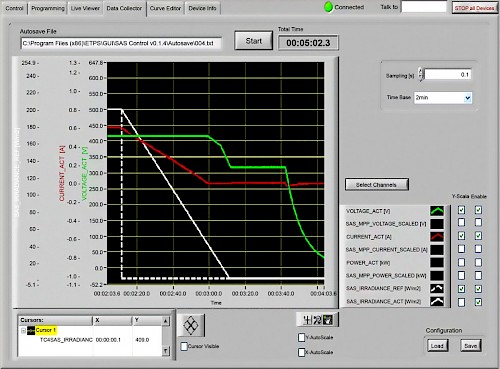Switch to the Device Info tab
500x369 pixels.
coord(202,8)
